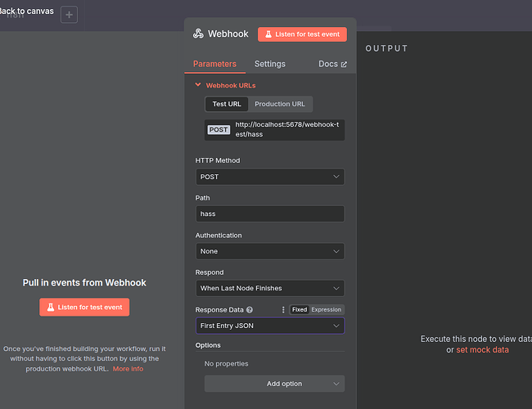532x409 pixels.
Task: Open the Authentication dropdown
Action: pyautogui.click(x=269, y=251)
